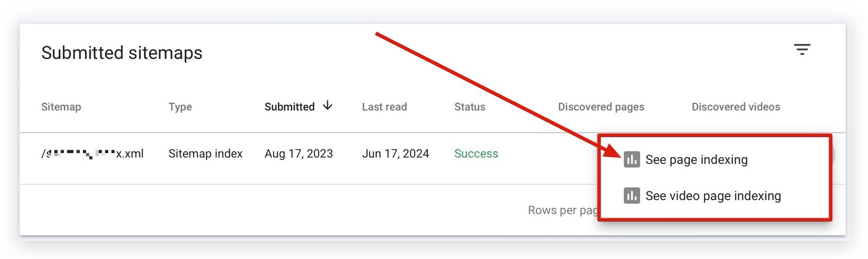This screenshot has width=868, height=259.
Task: Click the green Success status
Action: tap(476, 154)
